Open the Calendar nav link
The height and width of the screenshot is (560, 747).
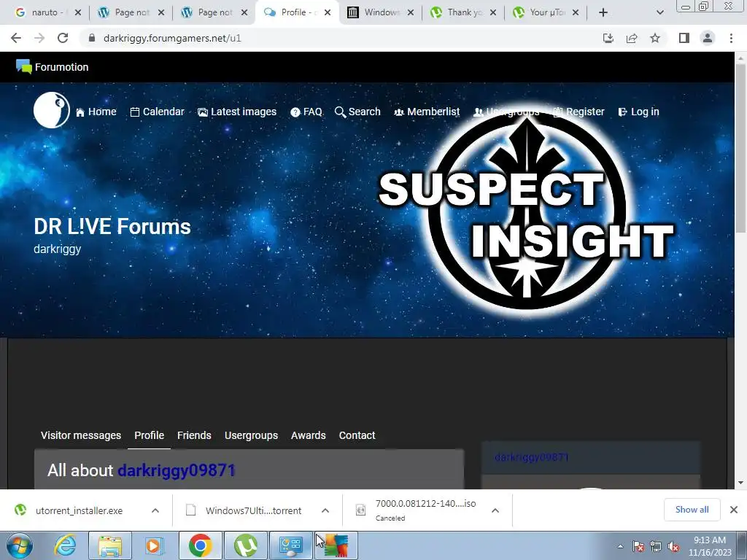click(158, 112)
